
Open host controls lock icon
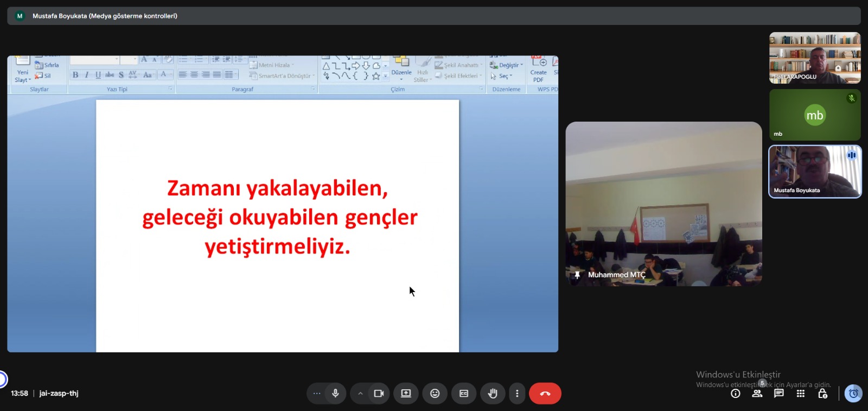822,394
